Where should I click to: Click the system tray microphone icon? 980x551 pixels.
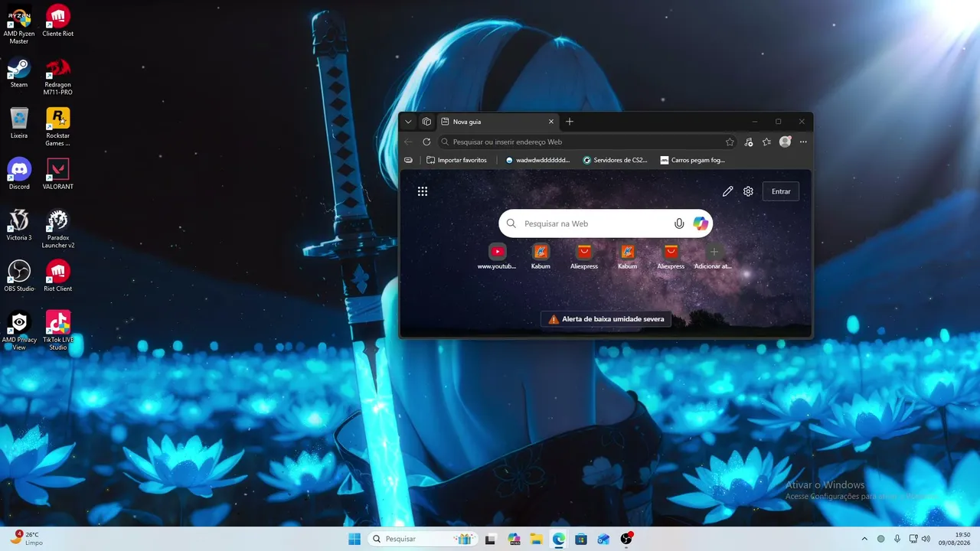tap(897, 539)
